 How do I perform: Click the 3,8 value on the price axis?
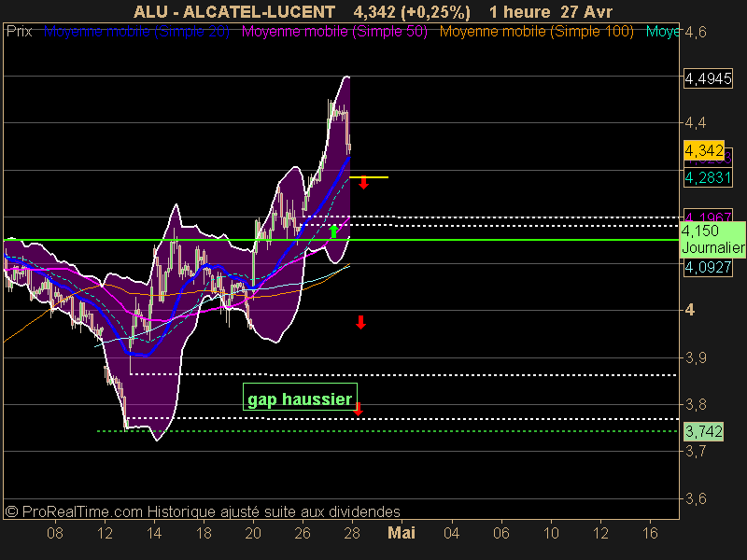pyautogui.click(x=696, y=404)
